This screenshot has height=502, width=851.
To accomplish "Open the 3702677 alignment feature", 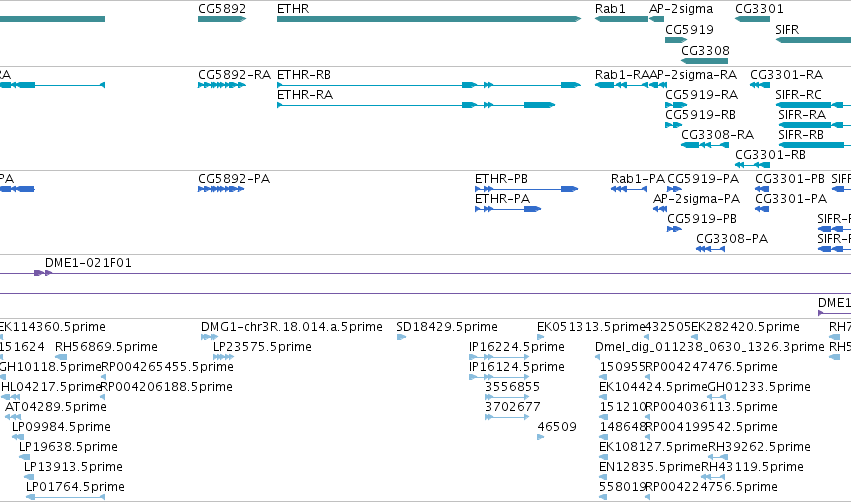I will [x=512, y=406].
